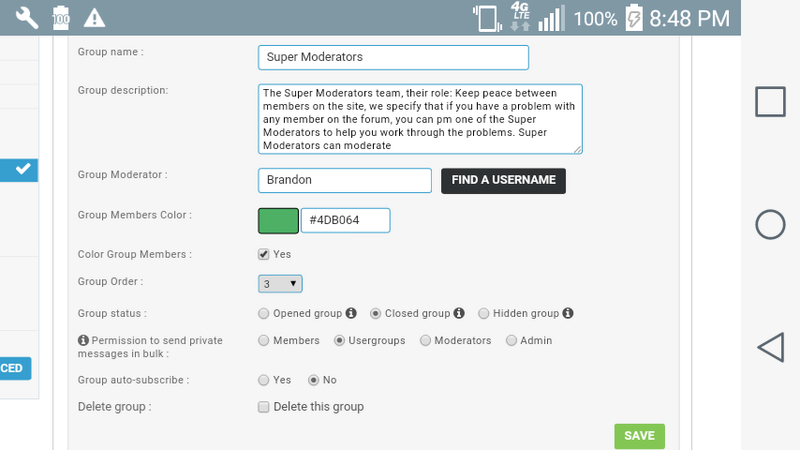Click the #4DB064 color code field
This screenshot has width=800, height=450.
tap(345, 220)
